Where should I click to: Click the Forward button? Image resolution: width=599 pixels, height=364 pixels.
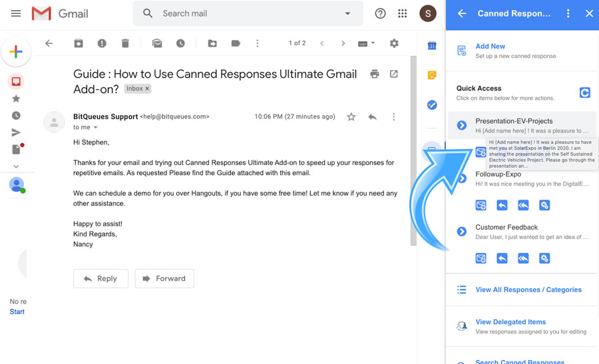pos(164,278)
